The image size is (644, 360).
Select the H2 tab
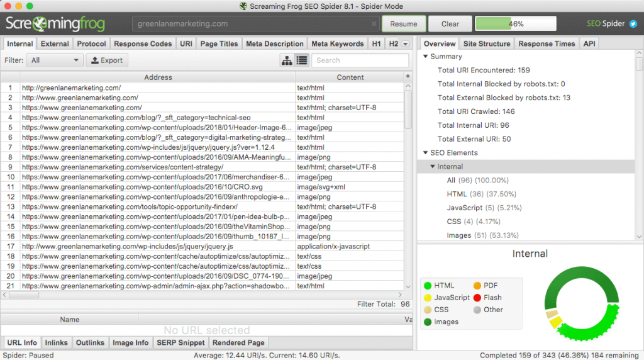394,43
